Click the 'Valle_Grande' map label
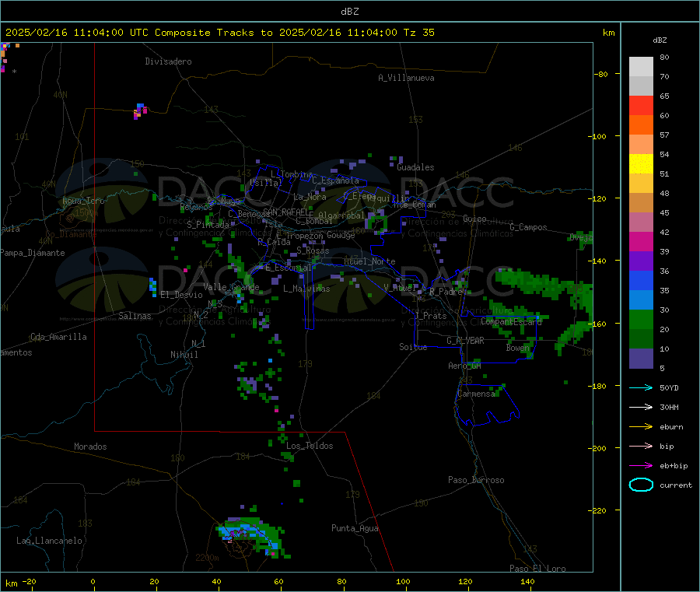The width and height of the screenshot is (700, 592). (231, 287)
